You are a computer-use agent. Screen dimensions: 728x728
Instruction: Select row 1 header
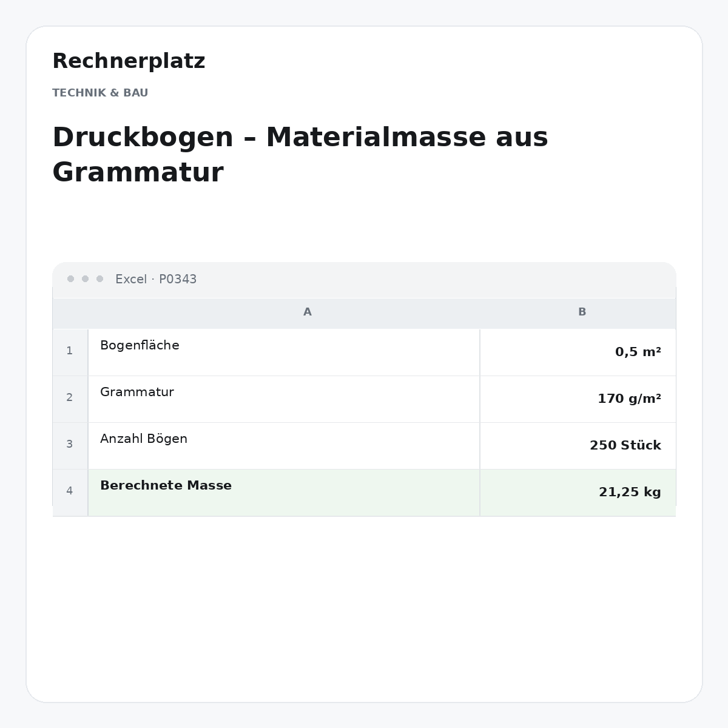click(x=70, y=352)
